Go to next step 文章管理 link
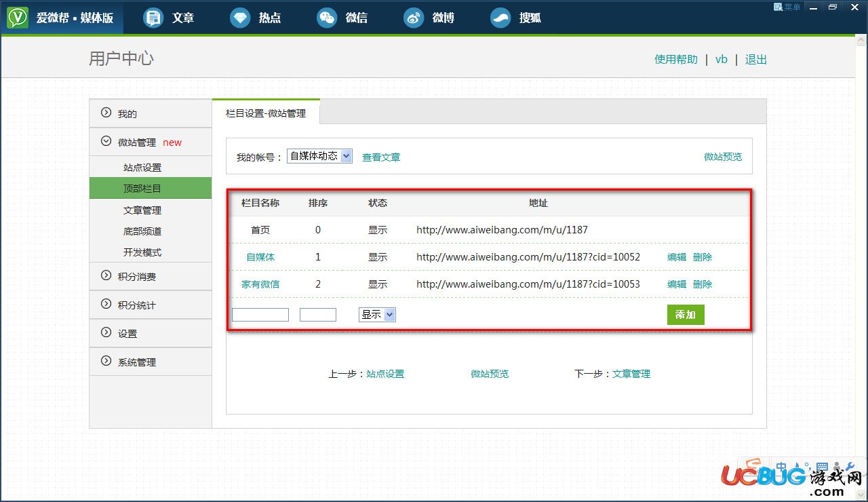868x502 pixels. pos(631,374)
